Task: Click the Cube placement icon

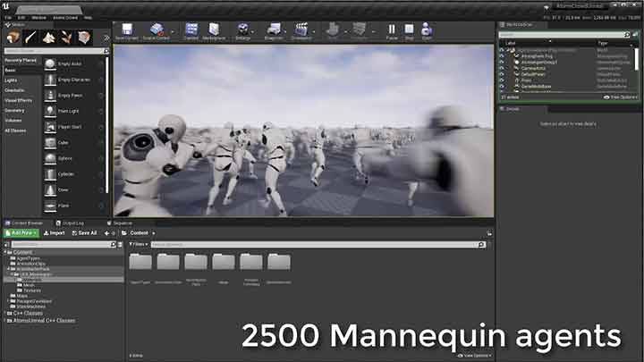Action: pos(50,143)
